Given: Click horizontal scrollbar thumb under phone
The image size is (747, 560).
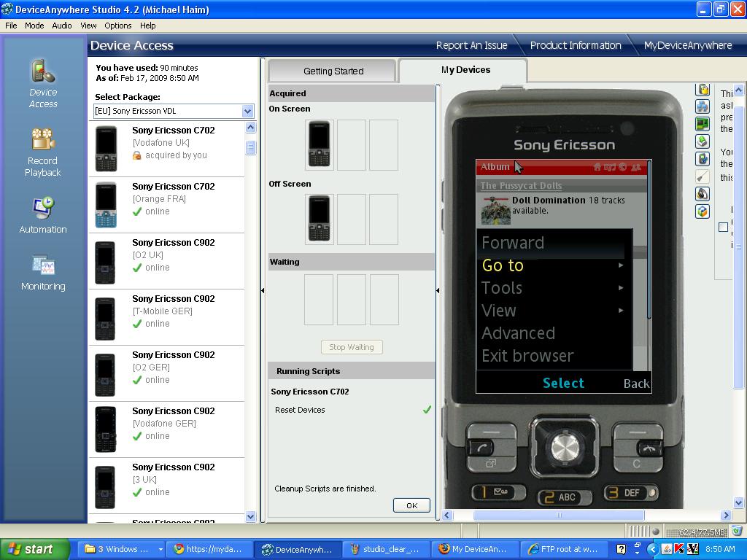Looking at the screenshot, I should [558, 516].
